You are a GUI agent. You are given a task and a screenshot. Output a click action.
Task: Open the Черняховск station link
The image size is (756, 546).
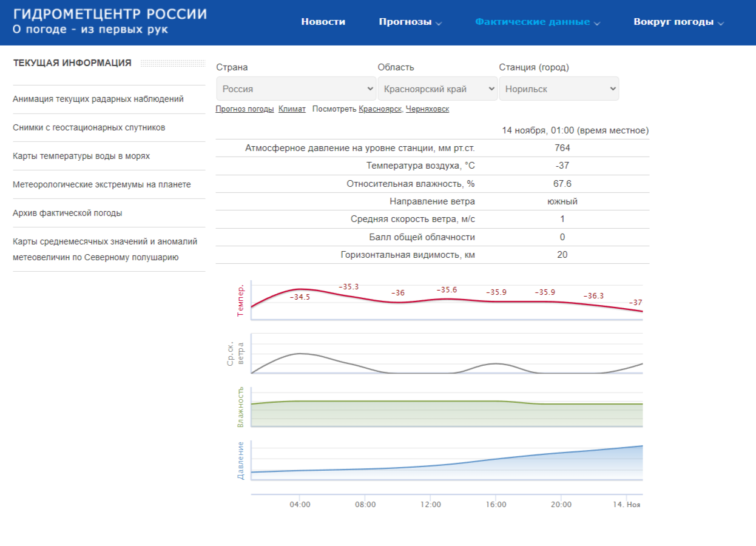[427, 109]
